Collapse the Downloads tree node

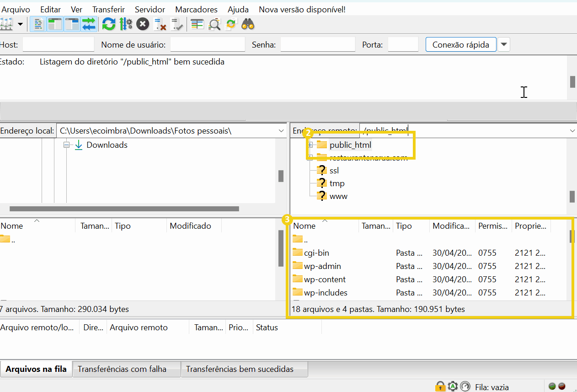(66, 145)
